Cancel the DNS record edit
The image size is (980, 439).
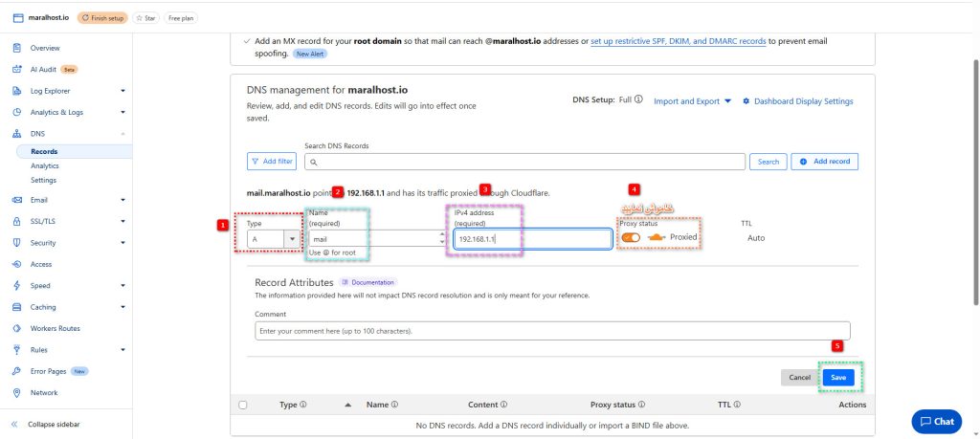(799, 378)
